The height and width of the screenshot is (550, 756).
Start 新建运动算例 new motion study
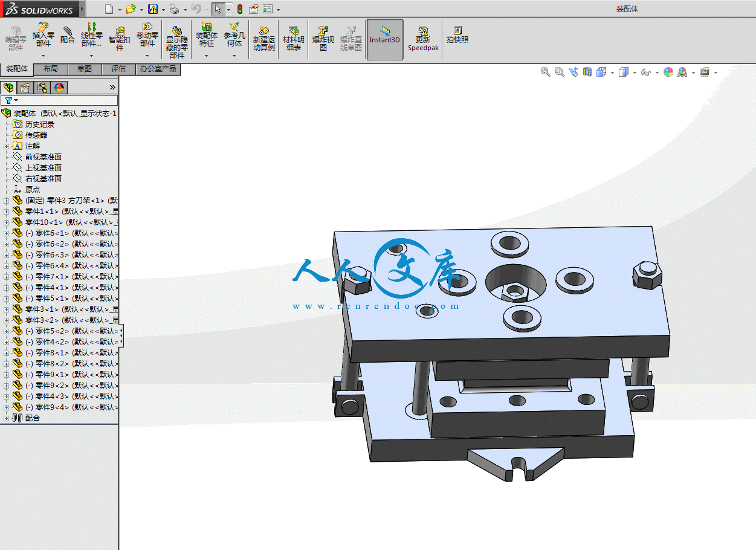[x=264, y=38]
